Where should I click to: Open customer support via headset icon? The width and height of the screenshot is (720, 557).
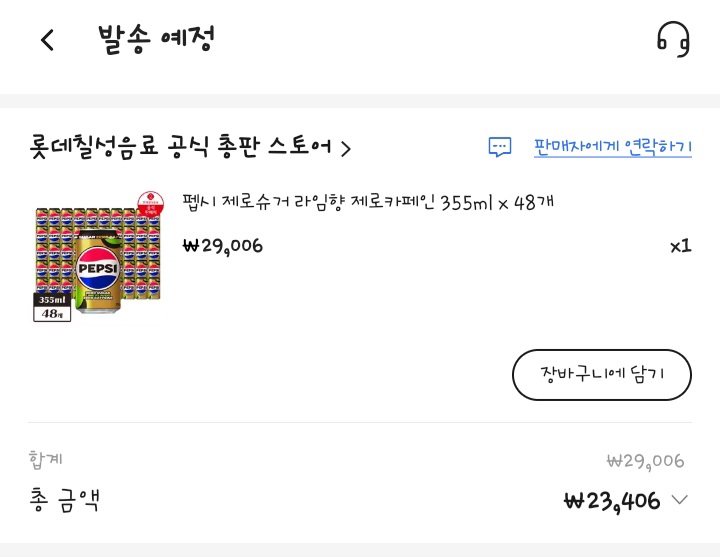click(673, 39)
